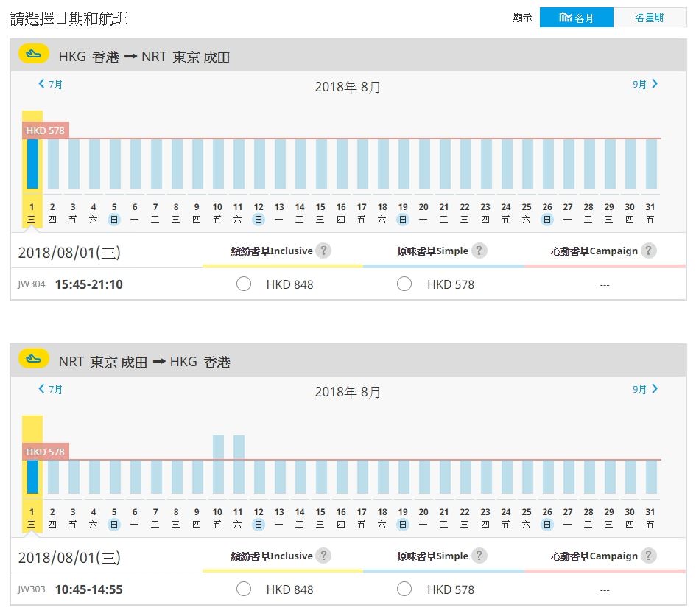Click the return flight airplane icon
The height and width of the screenshot is (616, 696).
(33, 360)
